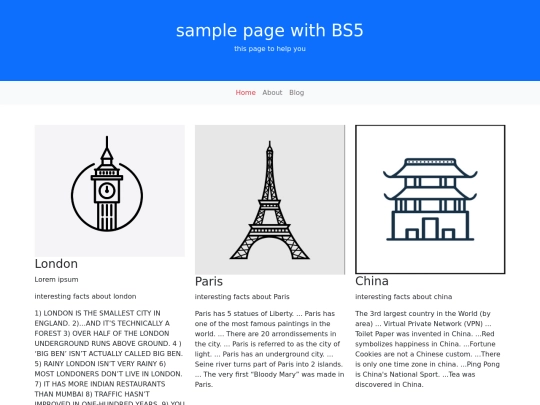
Task: Click 'interesting facts about london' text
Action: point(85,296)
